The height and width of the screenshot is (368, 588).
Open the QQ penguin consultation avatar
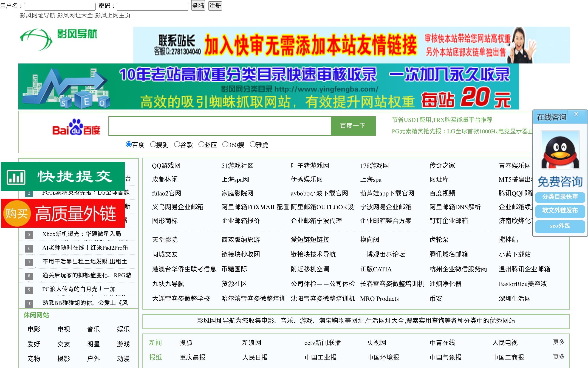point(560,150)
